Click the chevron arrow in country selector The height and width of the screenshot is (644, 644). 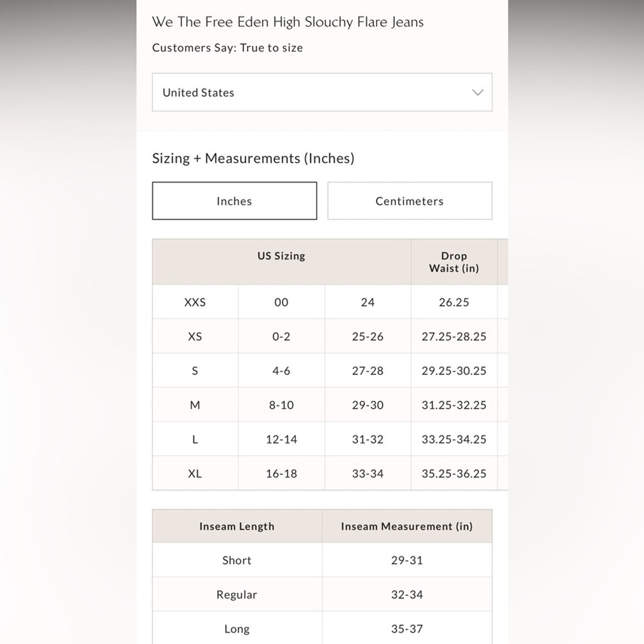[477, 93]
